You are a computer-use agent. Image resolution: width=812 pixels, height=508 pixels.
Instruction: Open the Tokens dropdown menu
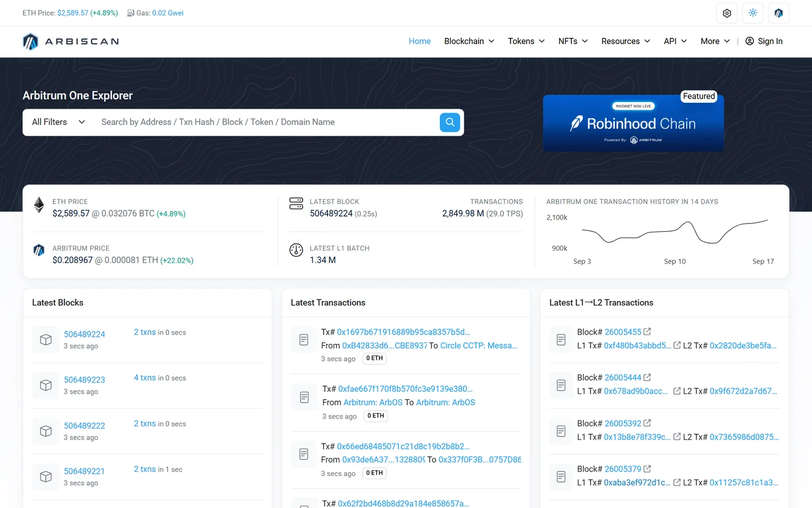(x=526, y=41)
